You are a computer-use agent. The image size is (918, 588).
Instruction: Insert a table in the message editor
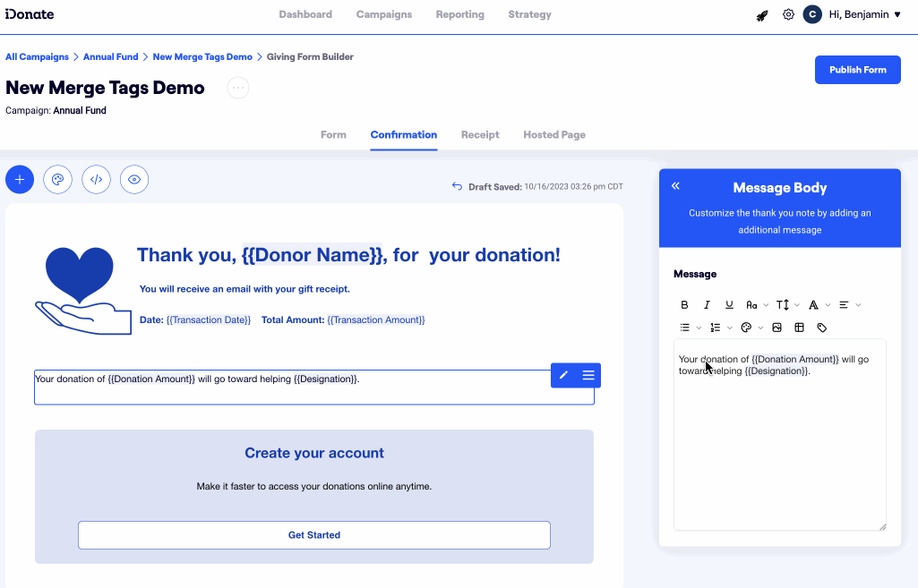pos(799,328)
